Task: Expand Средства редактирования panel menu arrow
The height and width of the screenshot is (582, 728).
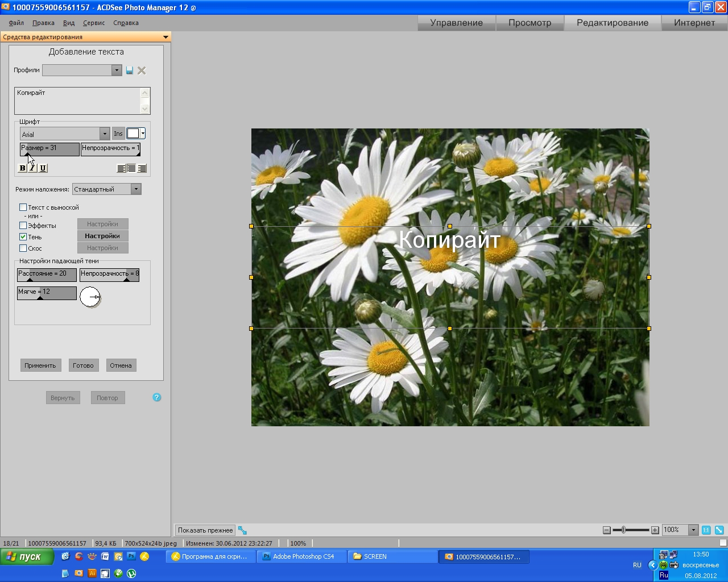Action: (166, 37)
